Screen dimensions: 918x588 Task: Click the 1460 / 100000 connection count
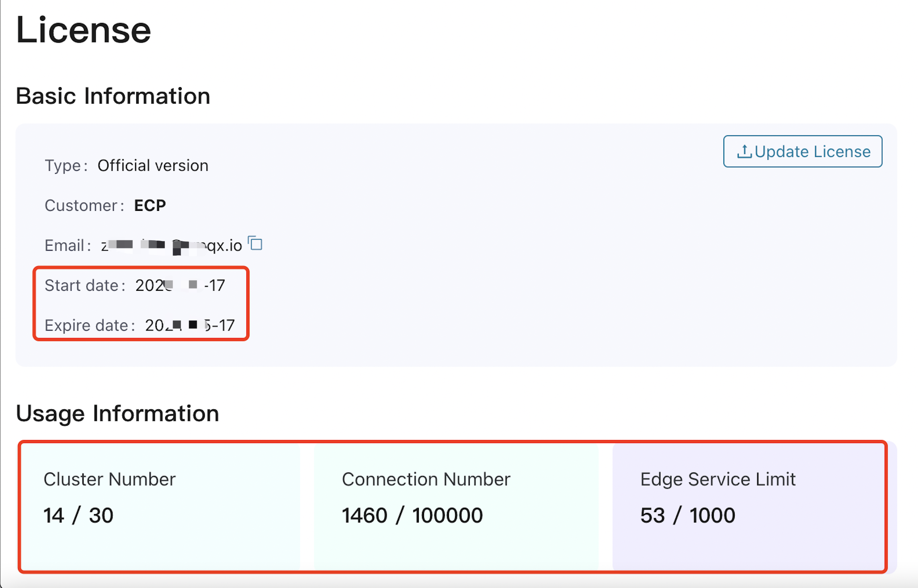click(412, 515)
